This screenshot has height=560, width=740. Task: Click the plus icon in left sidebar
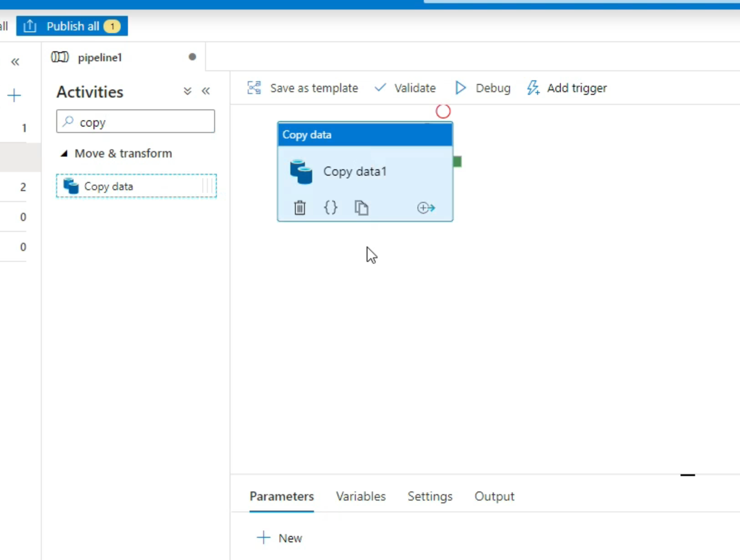[15, 95]
